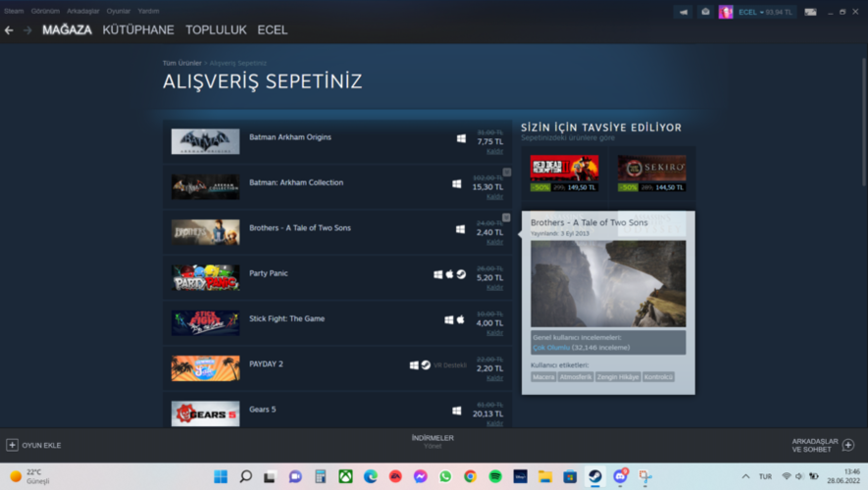The width and height of the screenshot is (868, 490).
Task: Open the Oyunlar menu
Action: pos(119,11)
